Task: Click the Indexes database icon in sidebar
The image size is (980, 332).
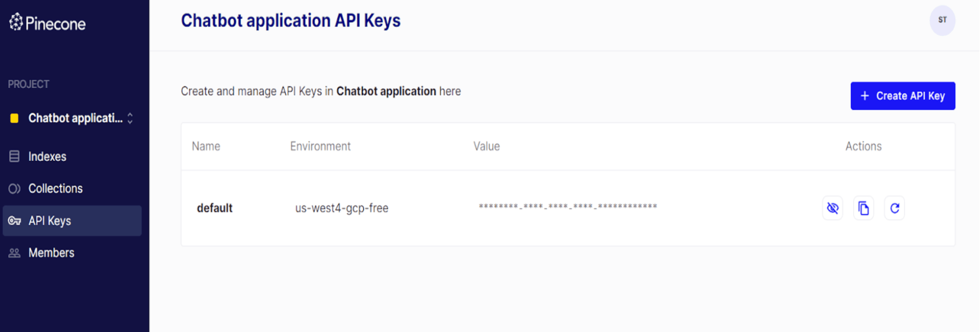Action: [15, 156]
